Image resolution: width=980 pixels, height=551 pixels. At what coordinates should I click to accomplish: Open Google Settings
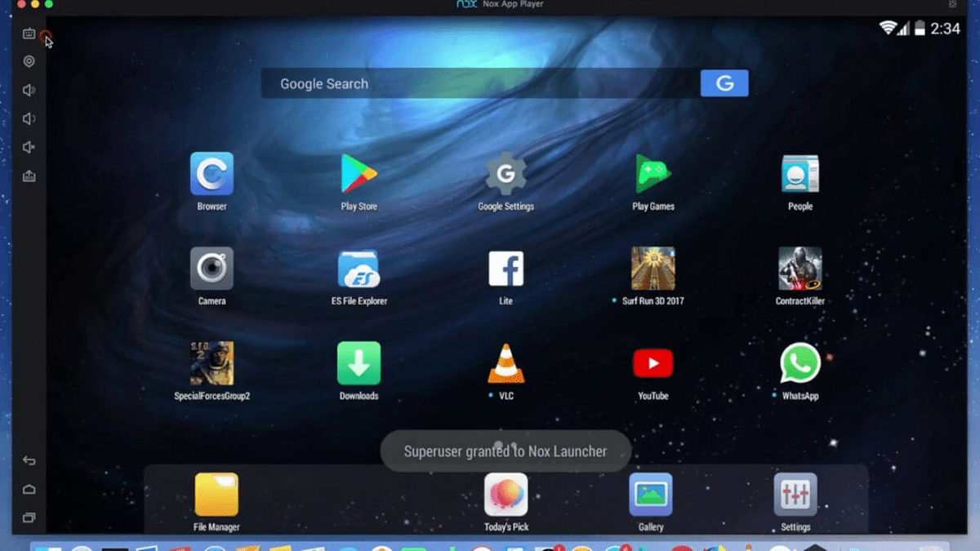[505, 175]
